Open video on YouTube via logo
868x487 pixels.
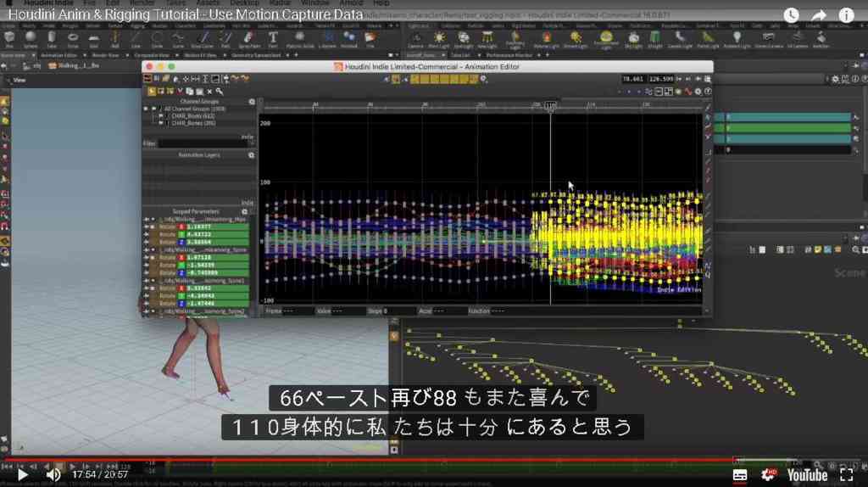coord(807,475)
